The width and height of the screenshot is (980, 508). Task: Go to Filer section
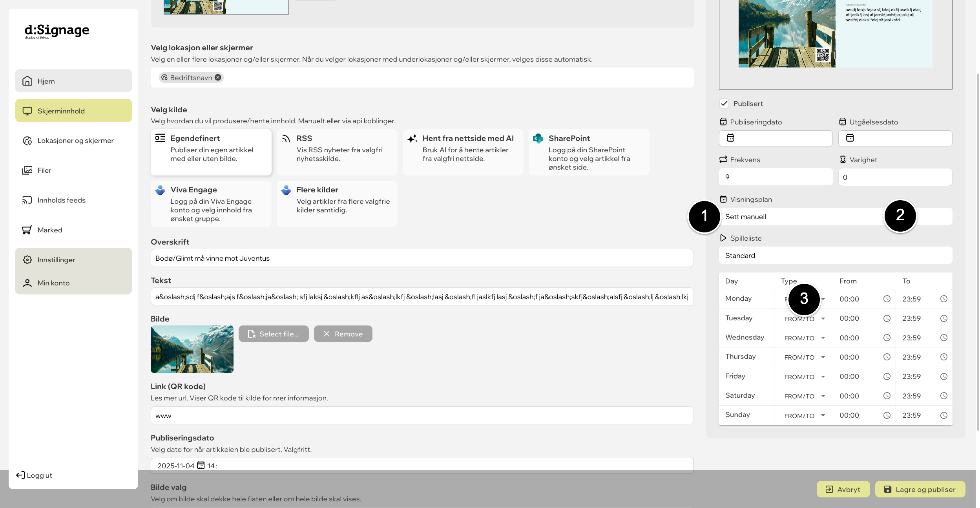[x=73, y=170]
